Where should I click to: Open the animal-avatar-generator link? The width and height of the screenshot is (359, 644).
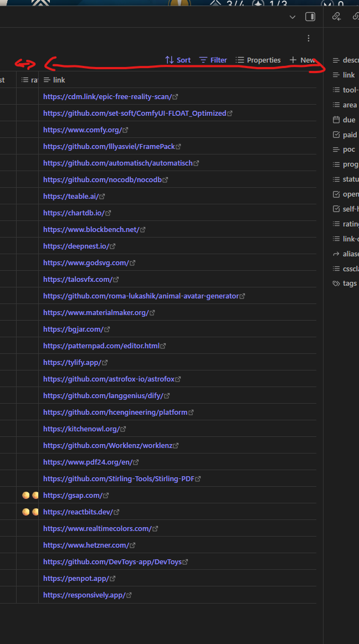point(141,296)
